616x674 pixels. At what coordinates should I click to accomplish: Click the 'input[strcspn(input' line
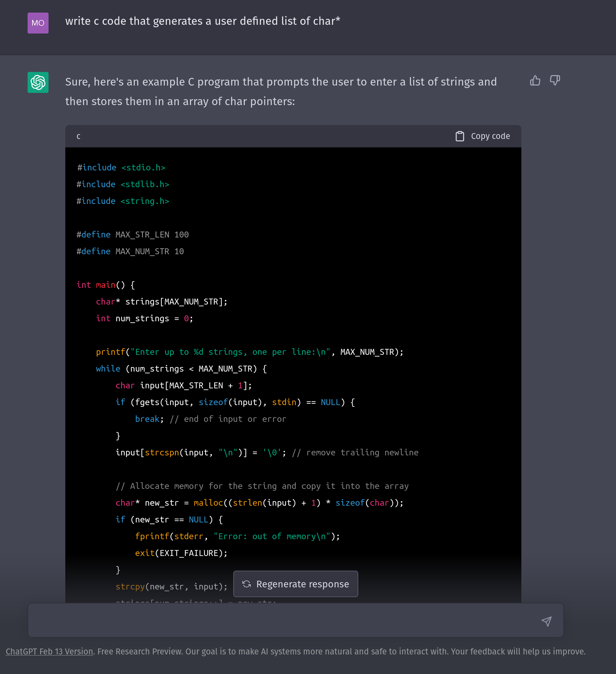pyautogui.click(x=267, y=453)
